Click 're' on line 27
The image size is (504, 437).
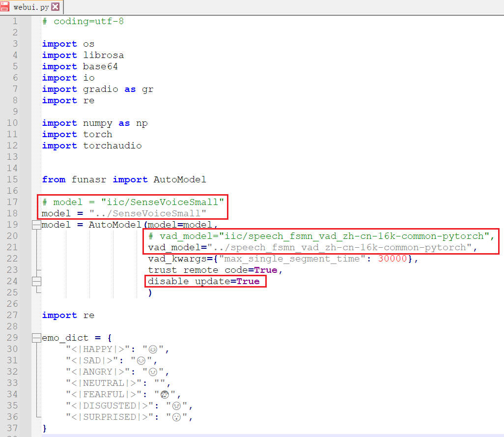point(89,316)
